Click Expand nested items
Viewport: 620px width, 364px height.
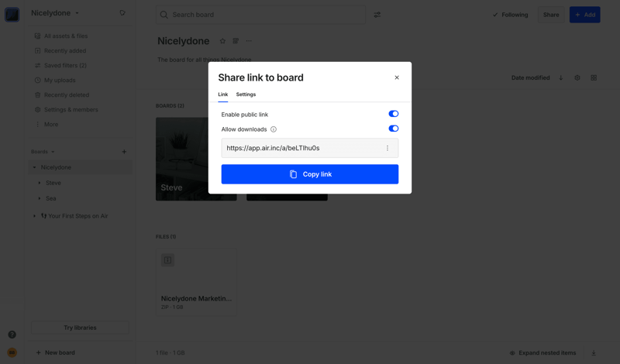[x=542, y=353]
